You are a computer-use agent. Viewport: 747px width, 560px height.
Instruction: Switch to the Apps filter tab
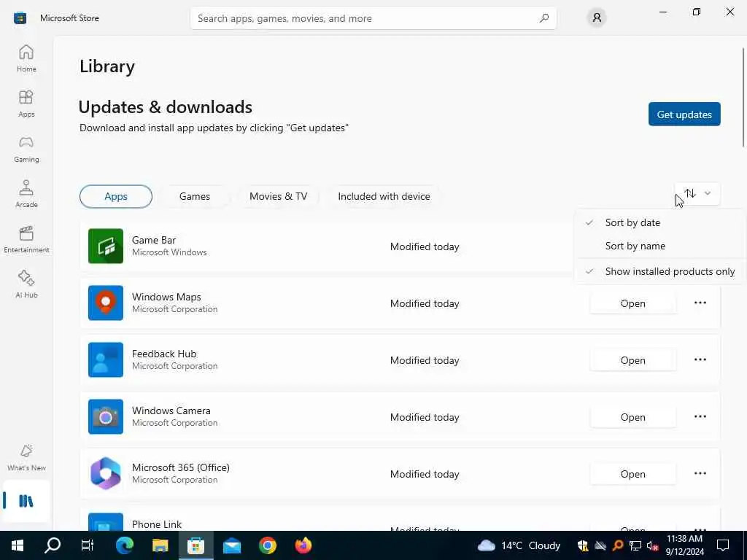tap(116, 196)
